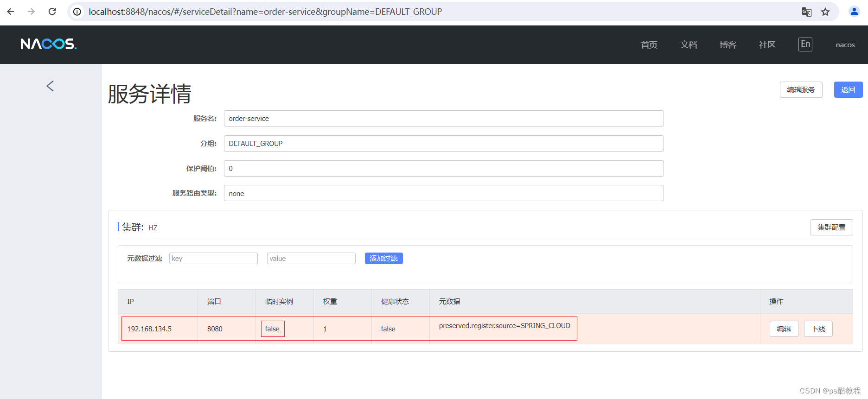Click the NACOS logo
868x399 pixels.
coord(49,44)
